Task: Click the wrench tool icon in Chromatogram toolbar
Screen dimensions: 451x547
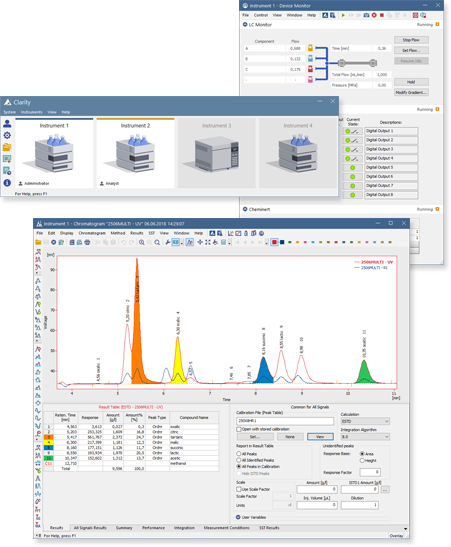Action: click(x=167, y=242)
